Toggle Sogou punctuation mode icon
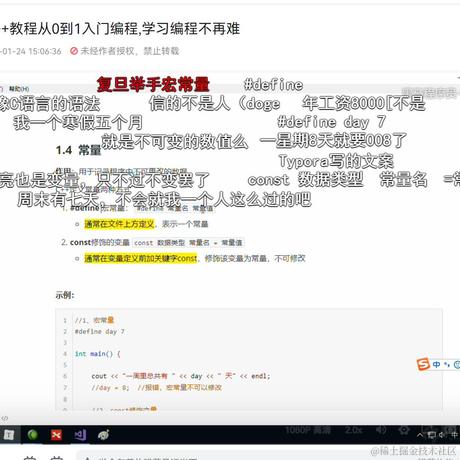The height and width of the screenshot is (460, 460). coord(447,364)
